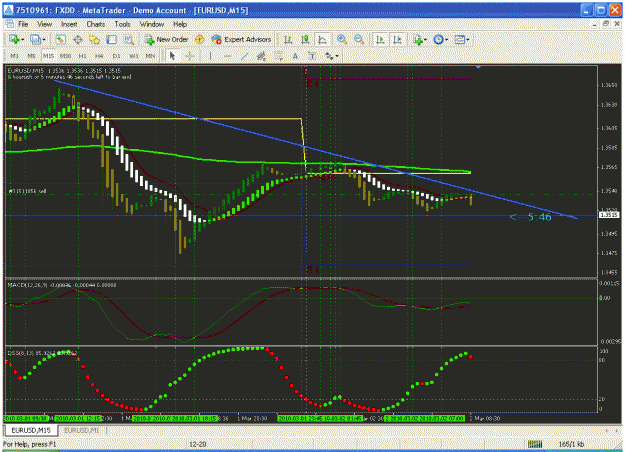Toggle Chart Shift icon
This screenshot has width=625, height=452.
pos(397,39)
